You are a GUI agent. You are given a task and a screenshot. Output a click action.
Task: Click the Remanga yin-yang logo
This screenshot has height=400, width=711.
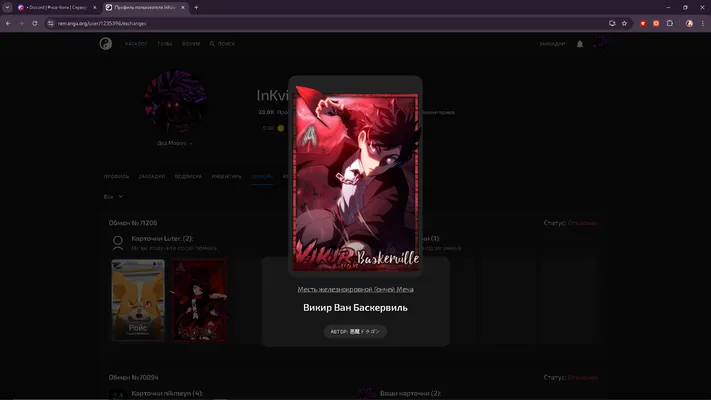coord(106,44)
